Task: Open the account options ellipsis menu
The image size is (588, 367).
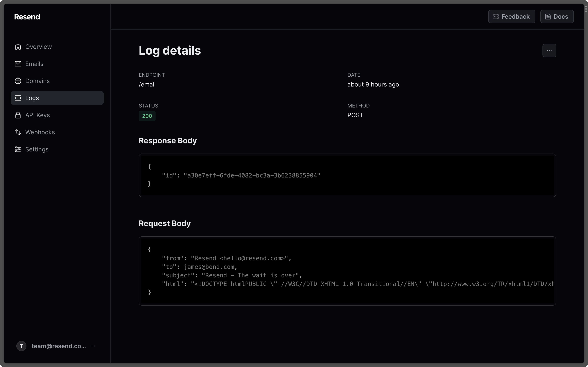Action: 93,346
